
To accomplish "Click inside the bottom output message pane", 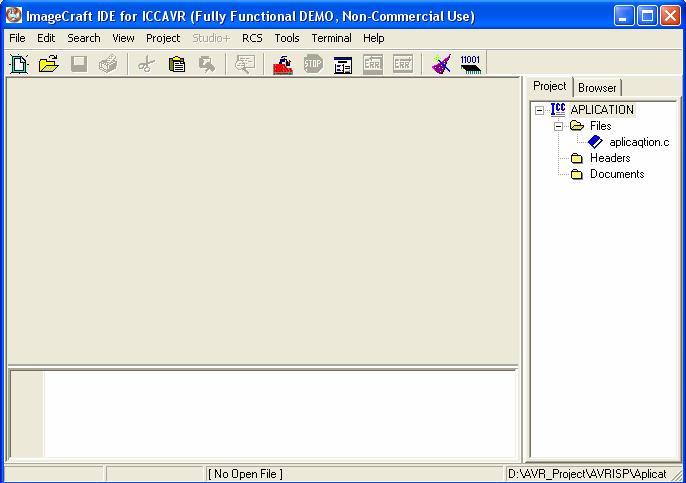I will pyautogui.click(x=280, y=413).
